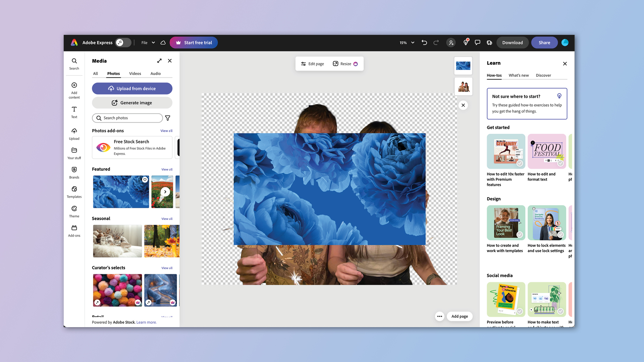Show more Featured photos with the arrow
Screen dimensions: 644x362
165,191
